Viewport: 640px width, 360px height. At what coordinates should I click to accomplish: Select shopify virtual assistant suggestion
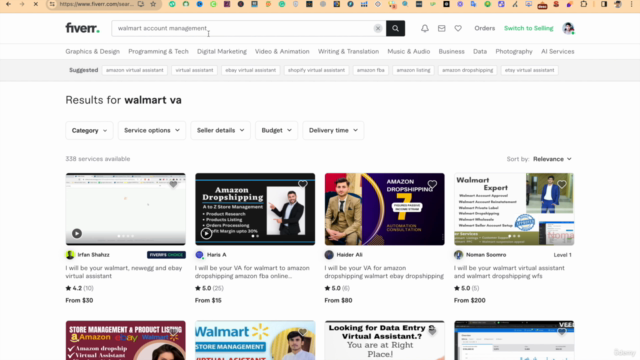coord(316,70)
